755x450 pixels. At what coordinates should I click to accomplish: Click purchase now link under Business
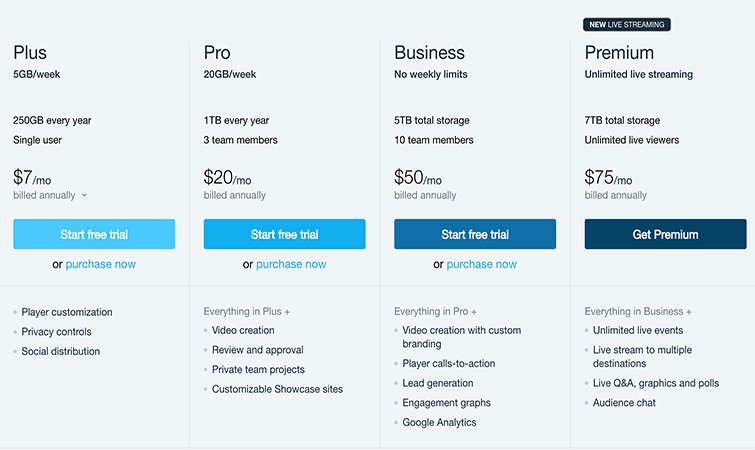click(x=482, y=264)
